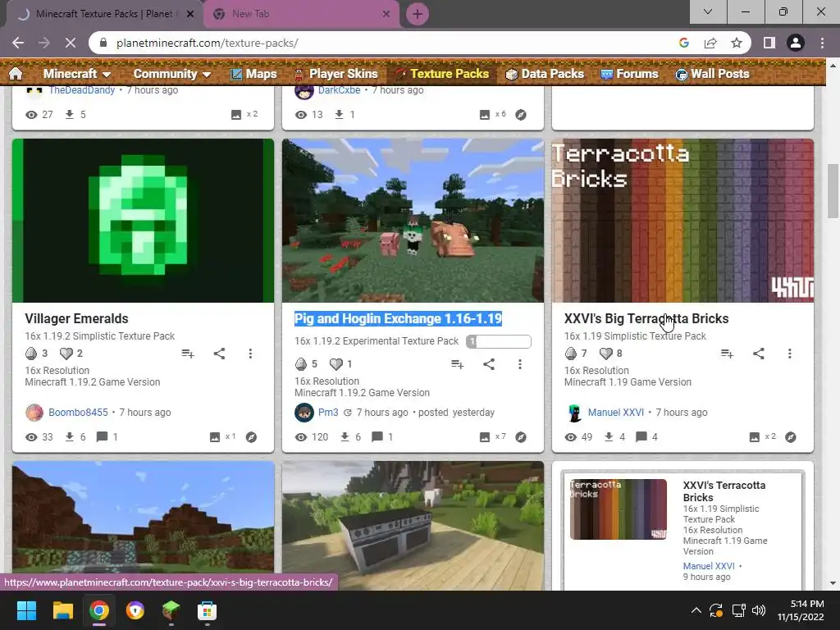Show hidden system tray icons
The height and width of the screenshot is (630, 840).
tap(696, 610)
